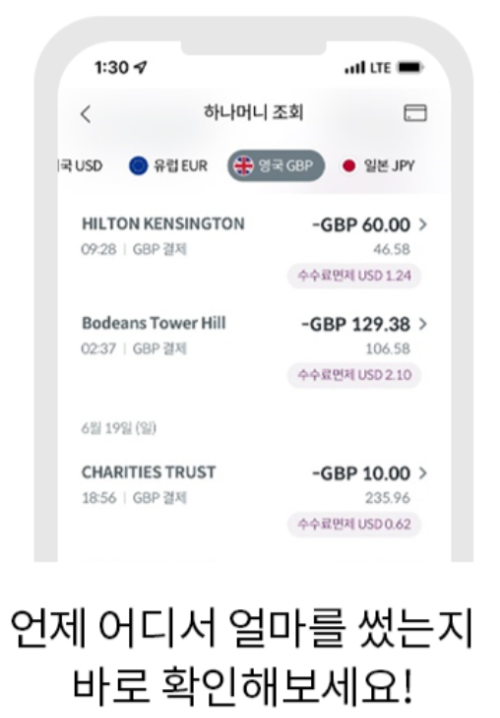Tap the 수수료면제 USD 2.10 badge
Viewport: 500px width, 718px height.
[354, 375]
